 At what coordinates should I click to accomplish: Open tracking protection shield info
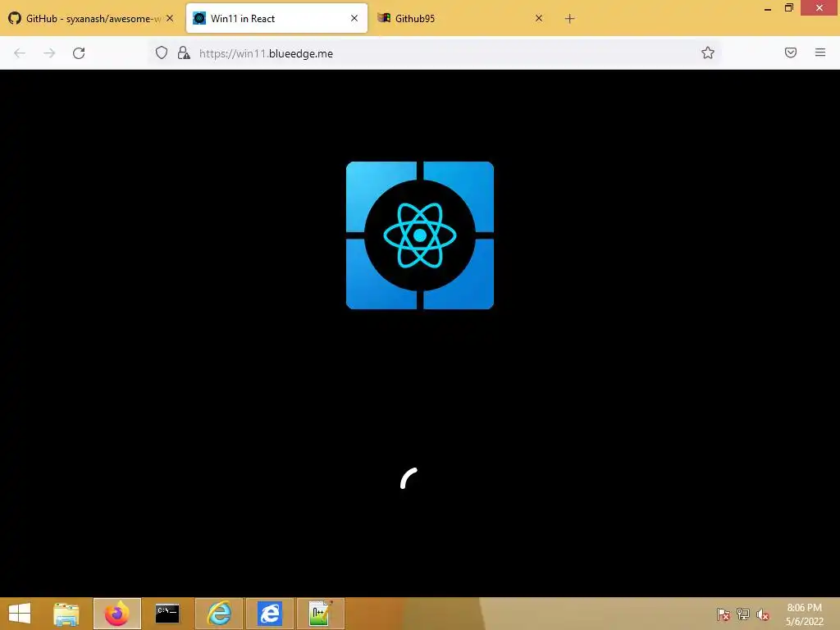point(162,52)
